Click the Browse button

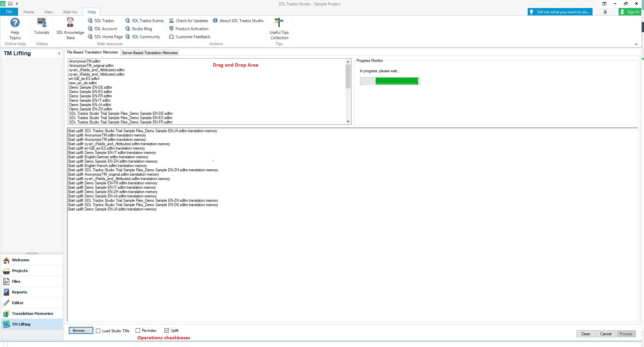click(x=81, y=331)
